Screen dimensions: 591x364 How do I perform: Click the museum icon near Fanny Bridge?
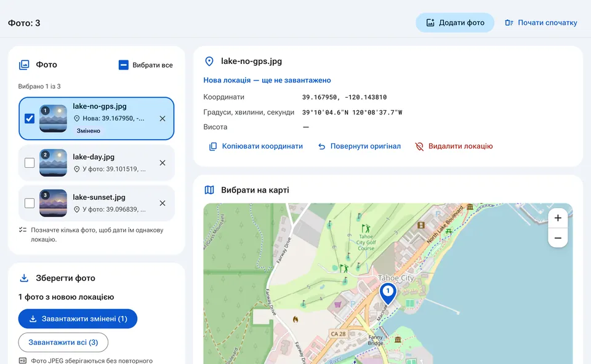coord(398,339)
